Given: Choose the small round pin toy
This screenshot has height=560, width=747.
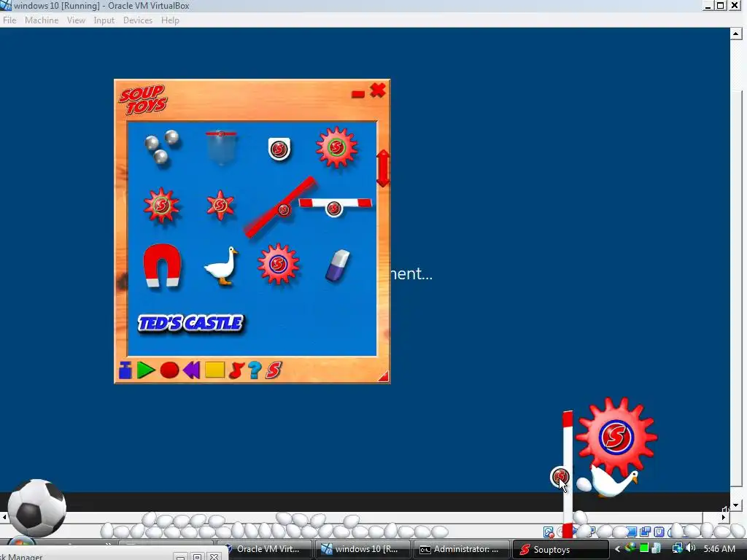Looking at the screenshot, I should coord(279,149).
